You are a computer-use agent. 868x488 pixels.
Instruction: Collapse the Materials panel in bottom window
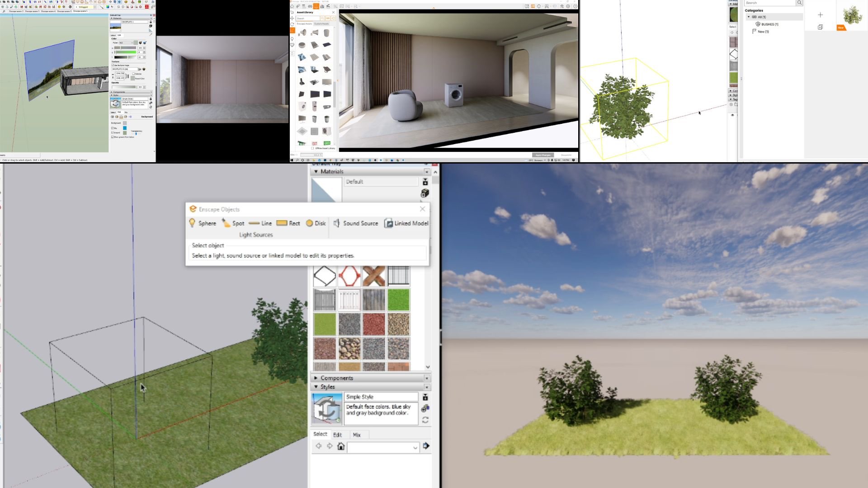(x=316, y=172)
